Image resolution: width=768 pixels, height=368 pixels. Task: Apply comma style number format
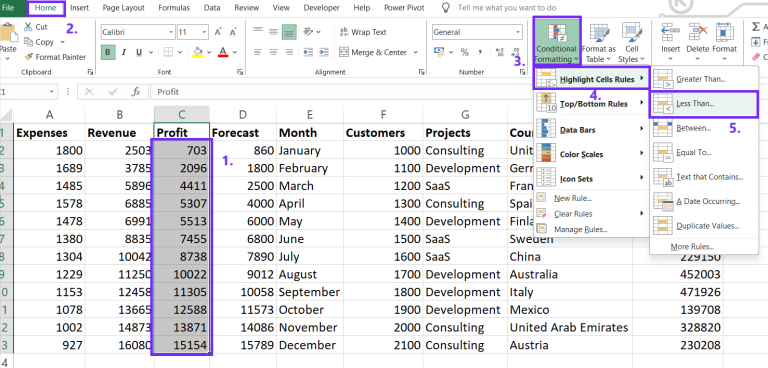point(480,52)
